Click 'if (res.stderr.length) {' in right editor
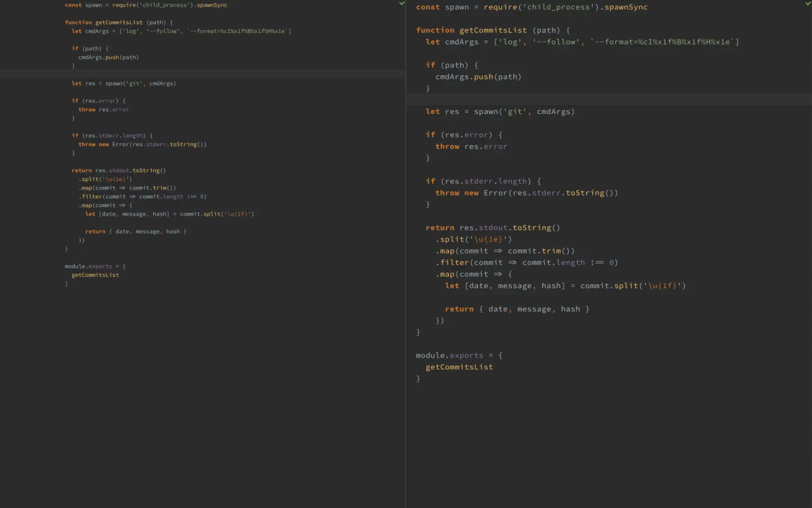This screenshot has height=508, width=812. [x=483, y=181]
